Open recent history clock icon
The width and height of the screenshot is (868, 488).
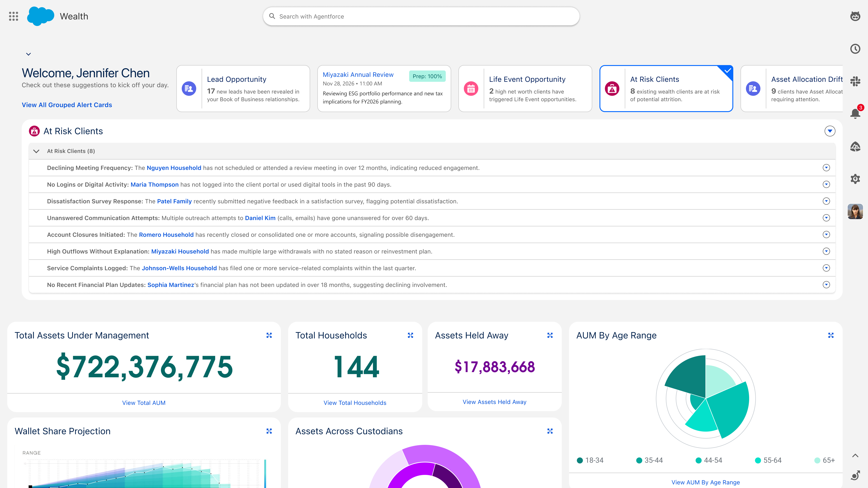855,49
